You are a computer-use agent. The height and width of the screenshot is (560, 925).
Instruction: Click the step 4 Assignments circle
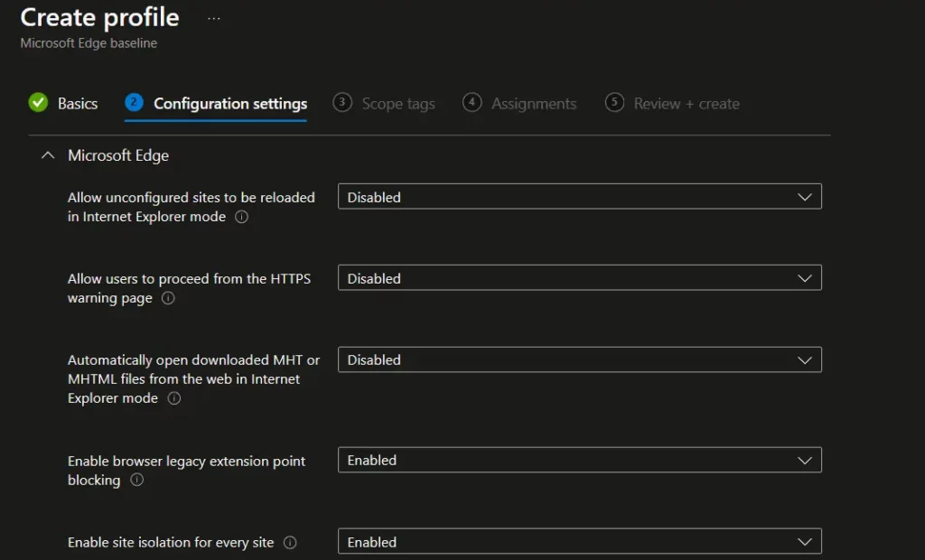(x=472, y=103)
